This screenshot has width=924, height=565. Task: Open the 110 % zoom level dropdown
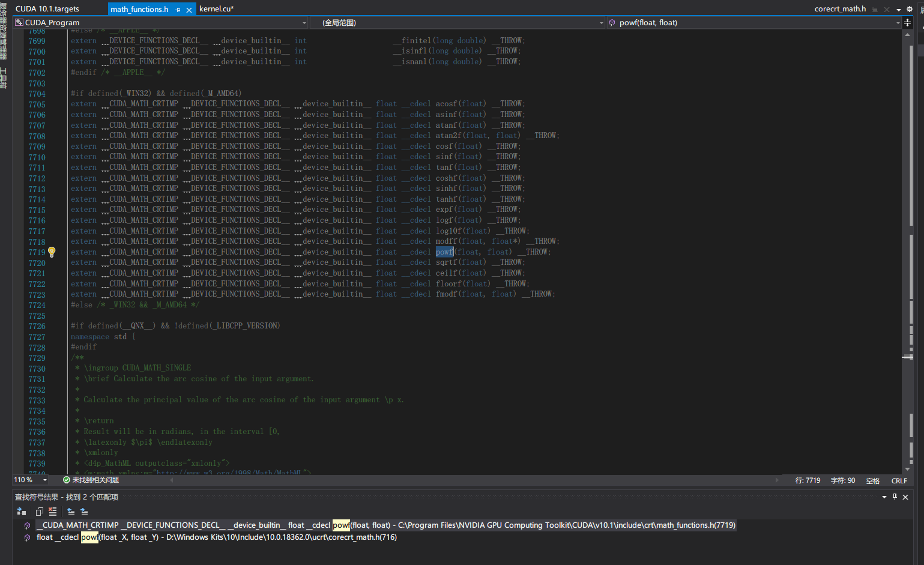tap(31, 480)
